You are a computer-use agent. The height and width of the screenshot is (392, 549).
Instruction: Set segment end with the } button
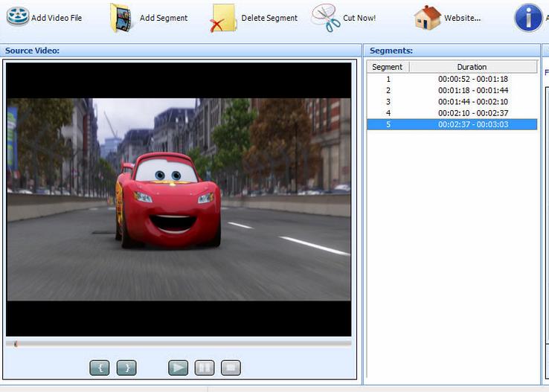pos(126,367)
